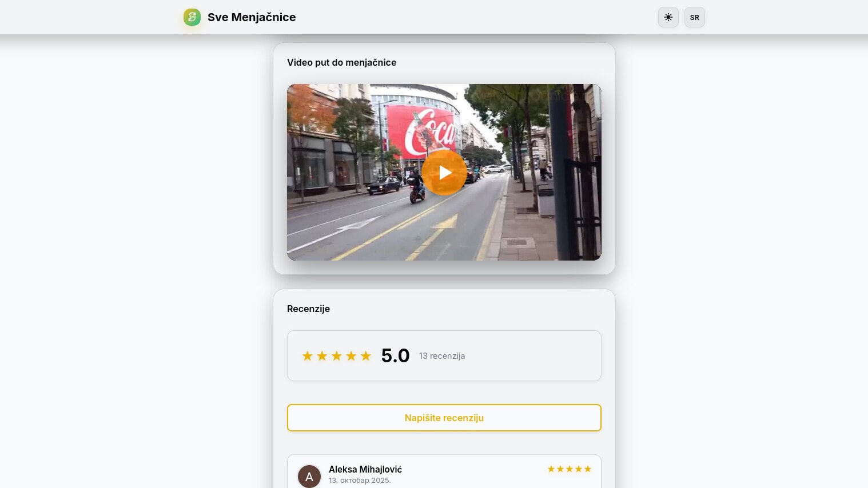This screenshot has height=488, width=868.
Task: Click the green Sve Menjačnice logo icon
Action: click(x=192, y=17)
